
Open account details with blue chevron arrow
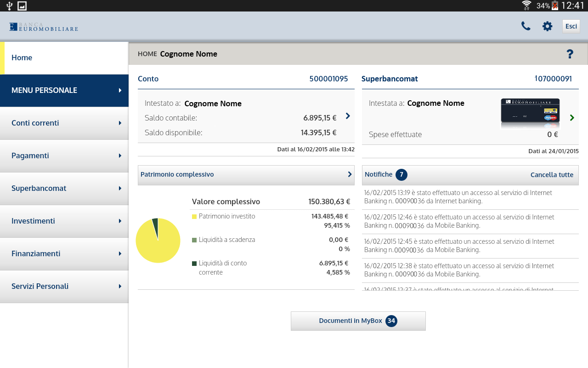click(348, 116)
